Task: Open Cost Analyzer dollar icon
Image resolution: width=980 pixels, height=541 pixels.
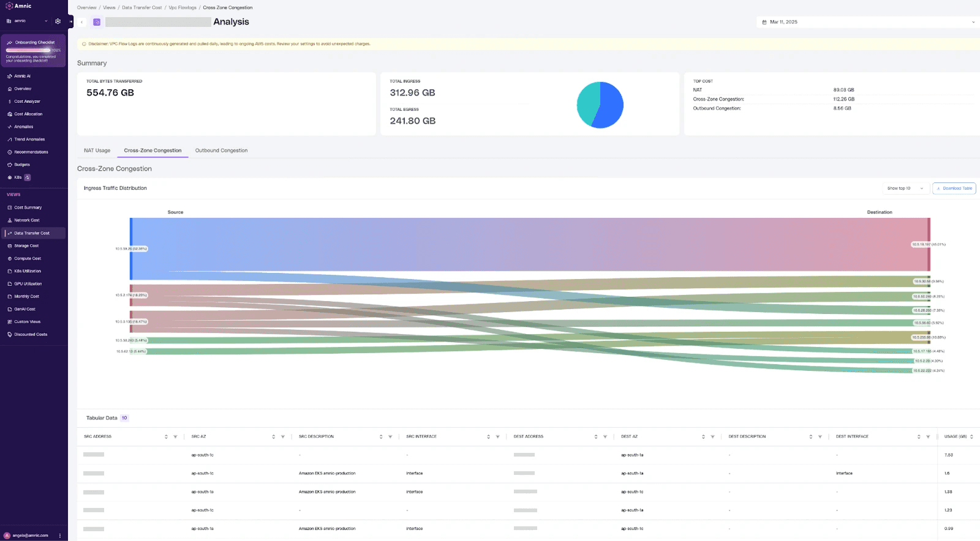Action: point(10,102)
